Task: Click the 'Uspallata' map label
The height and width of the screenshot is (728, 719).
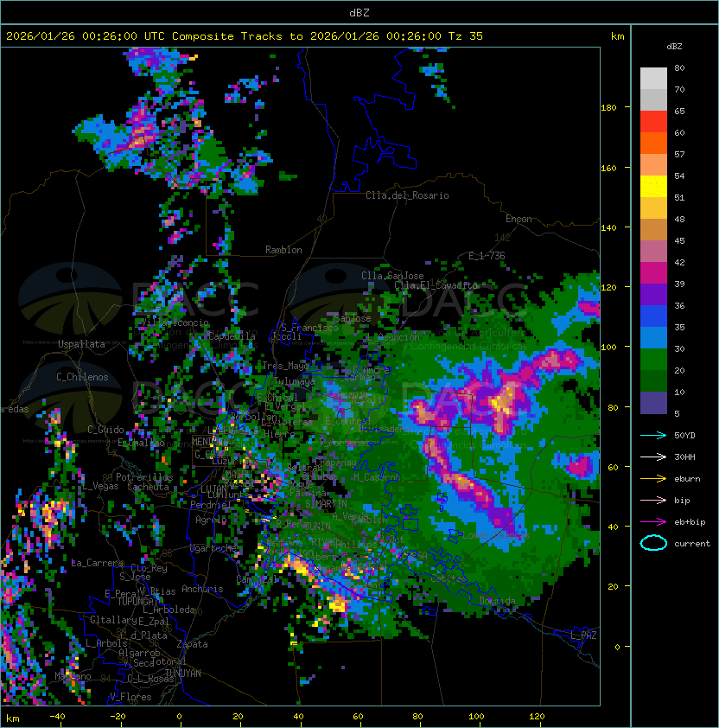Action: click(81, 344)
